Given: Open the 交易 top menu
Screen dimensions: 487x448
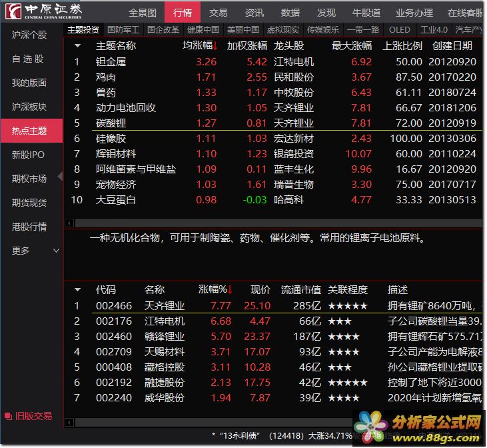Looking at the screenshot, I should tap(218, 13).
